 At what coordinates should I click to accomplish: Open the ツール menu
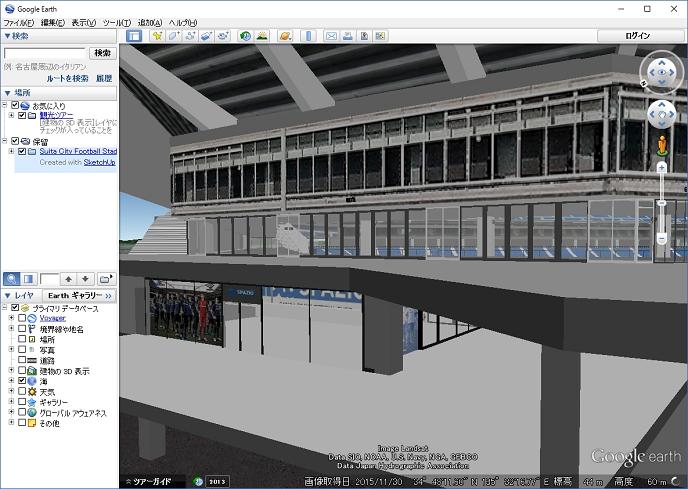[x=115, y=22]
